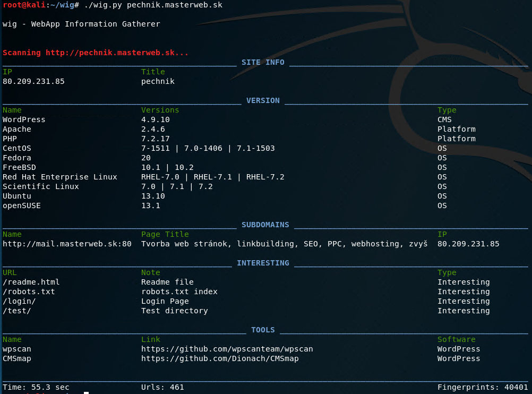The image size is (532, 394).
Task: Click the wpscan GitHub link
Action: (227, 349)
